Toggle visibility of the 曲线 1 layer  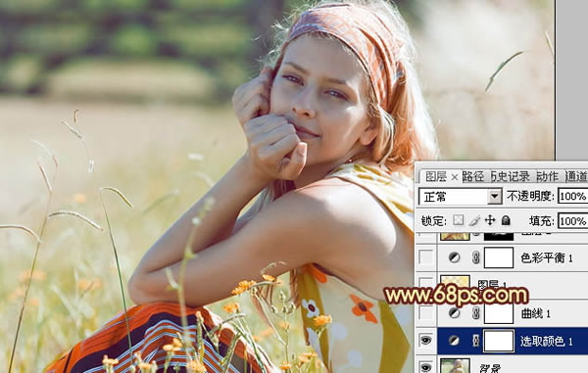pos(426,313)
